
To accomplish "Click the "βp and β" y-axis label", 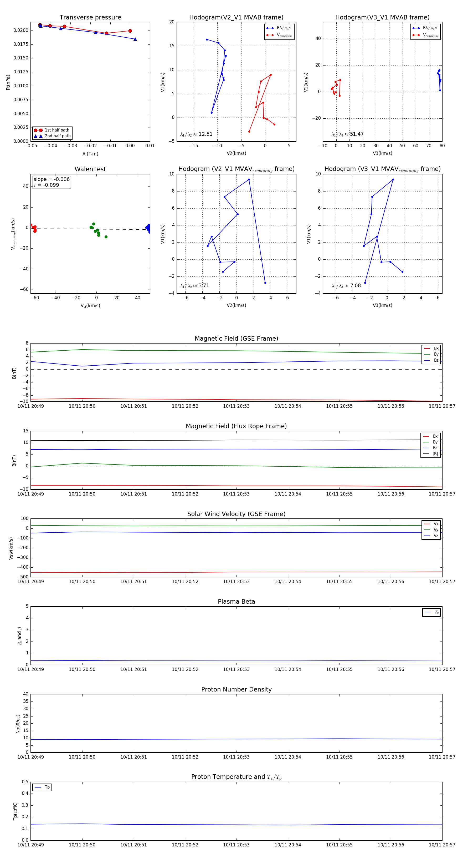I will pyautogui.click(x=19, y=635).
